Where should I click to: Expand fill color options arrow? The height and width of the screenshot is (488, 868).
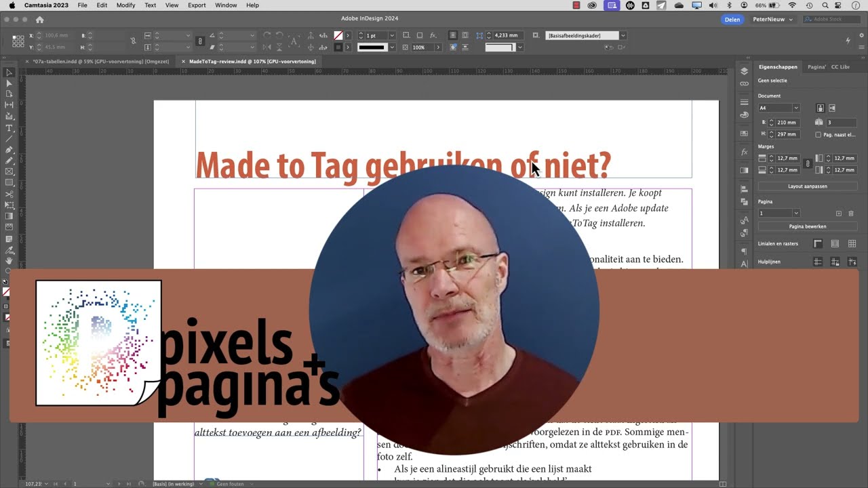[x=348, y=35]
